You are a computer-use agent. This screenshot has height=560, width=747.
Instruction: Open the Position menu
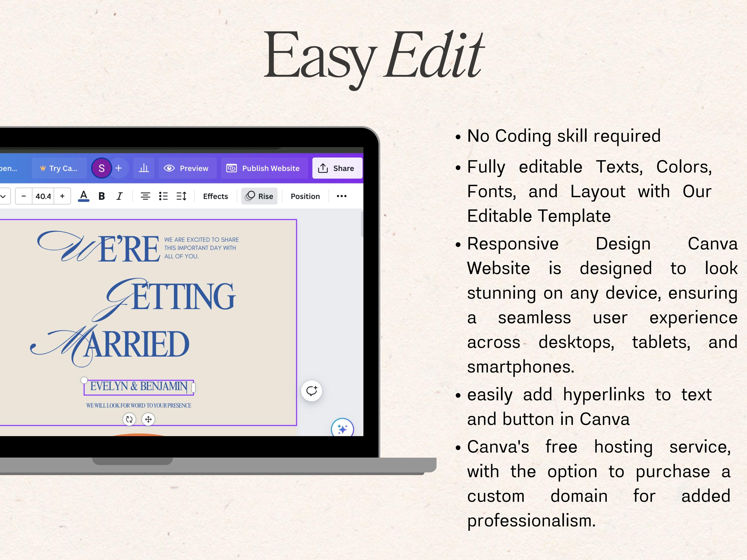coord(305,196)
